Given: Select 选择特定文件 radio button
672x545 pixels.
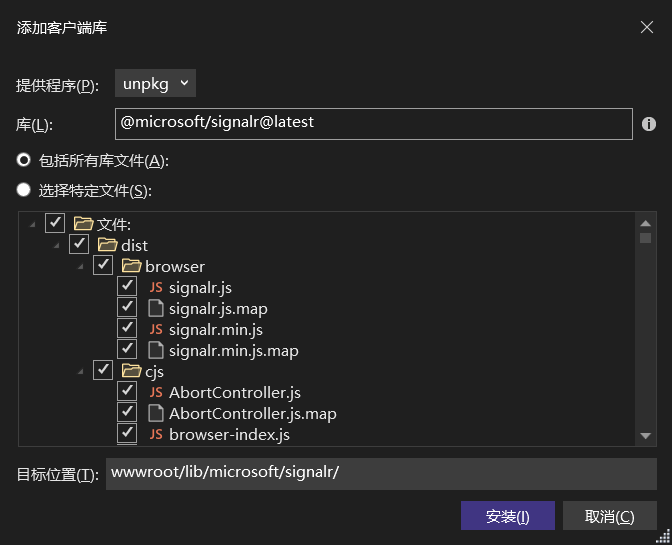Looking at the screenshot, I should tap(24, 189).
